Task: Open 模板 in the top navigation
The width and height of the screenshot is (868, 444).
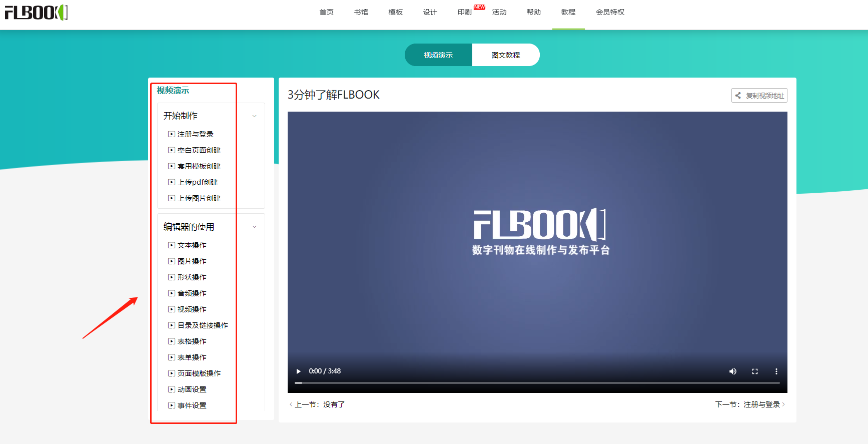Action: (396, 12)
